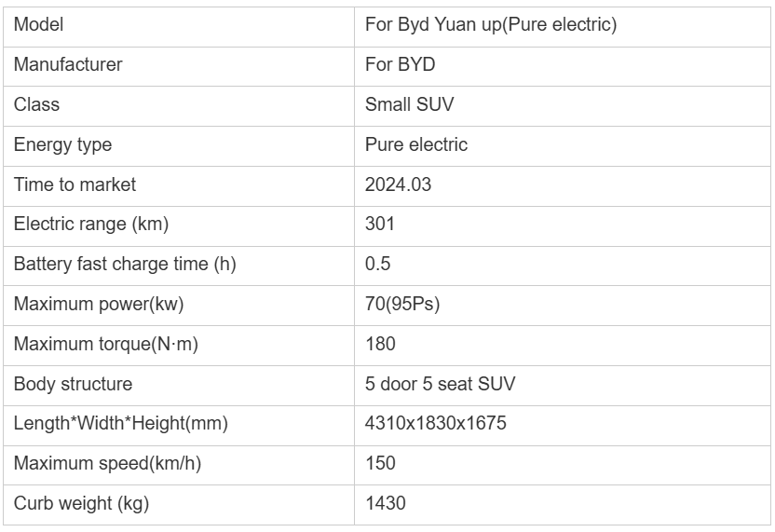The image size is (775, 532).
Task: Click the '2024.03' value cell
Action: click(x=398, y=184)
